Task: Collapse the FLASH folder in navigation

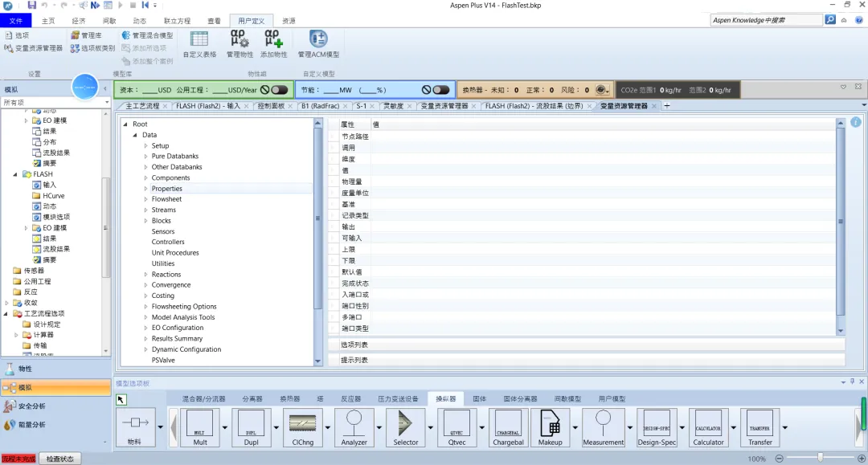Action: pyautogui.click(x=15, y=174)
